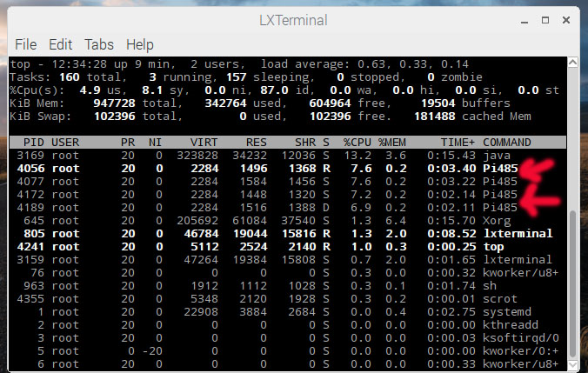
Task: Click the 0:15.43 time value
Action: (451, 155)
